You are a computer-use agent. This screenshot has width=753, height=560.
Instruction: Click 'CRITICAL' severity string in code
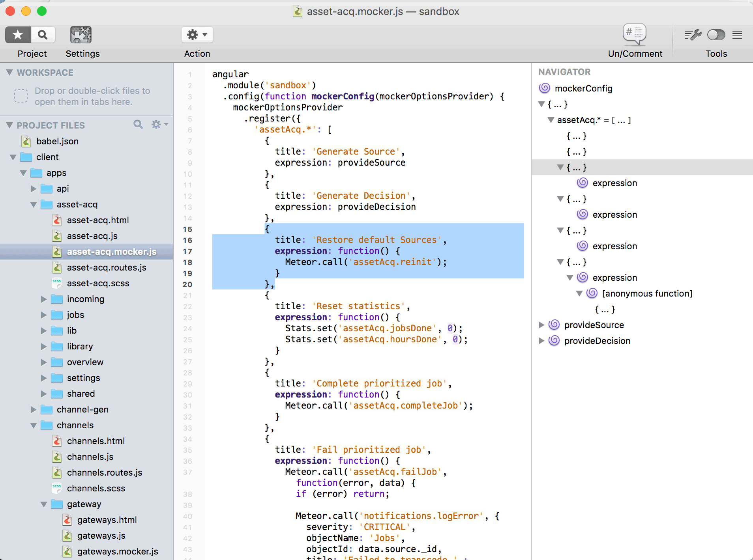click(385, 527)
